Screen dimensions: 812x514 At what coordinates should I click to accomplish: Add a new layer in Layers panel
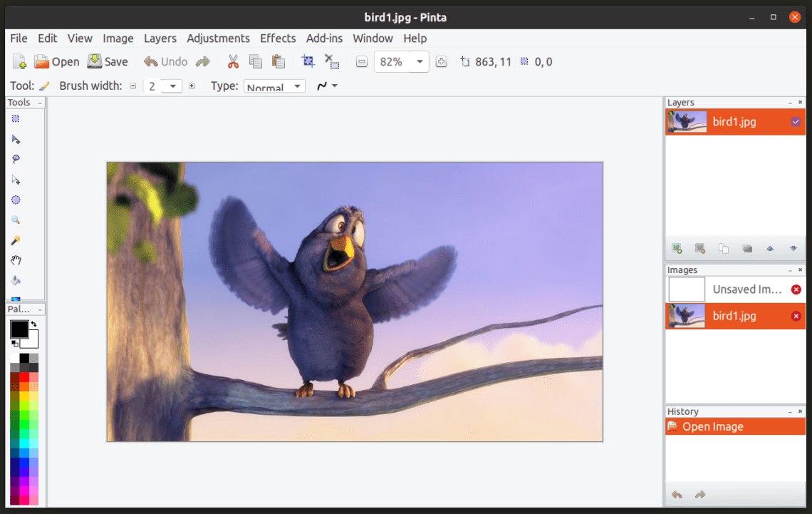(677, 249)
